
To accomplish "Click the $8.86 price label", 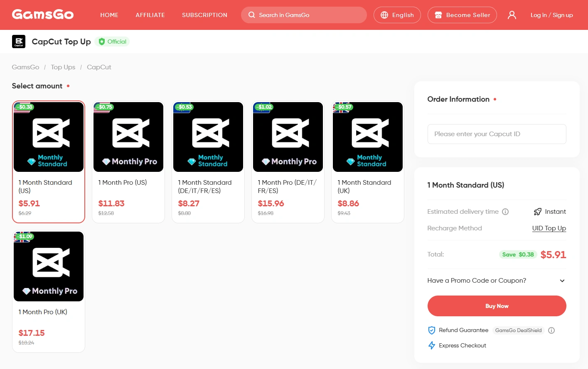I will coord(348,203).
